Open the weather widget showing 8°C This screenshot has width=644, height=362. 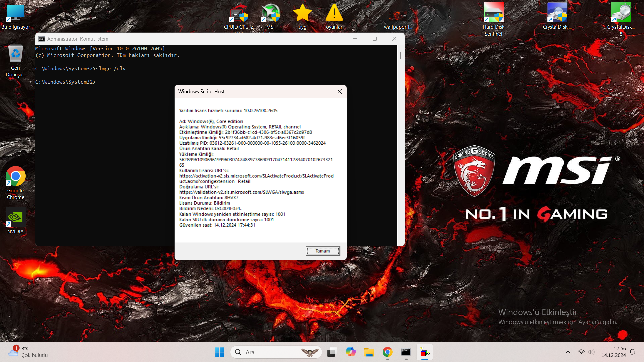coord(29,352)
